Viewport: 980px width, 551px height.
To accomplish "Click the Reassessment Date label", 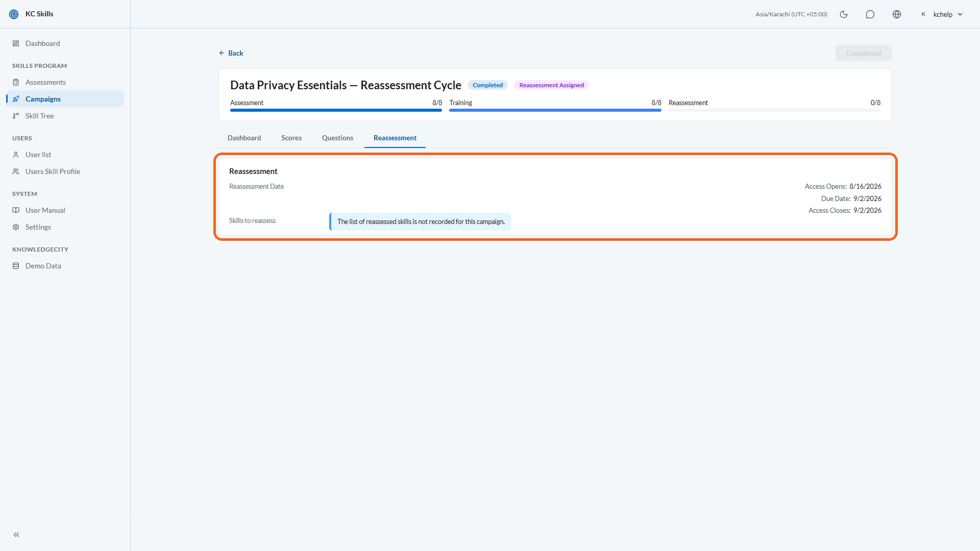I will tap(256, 186).
